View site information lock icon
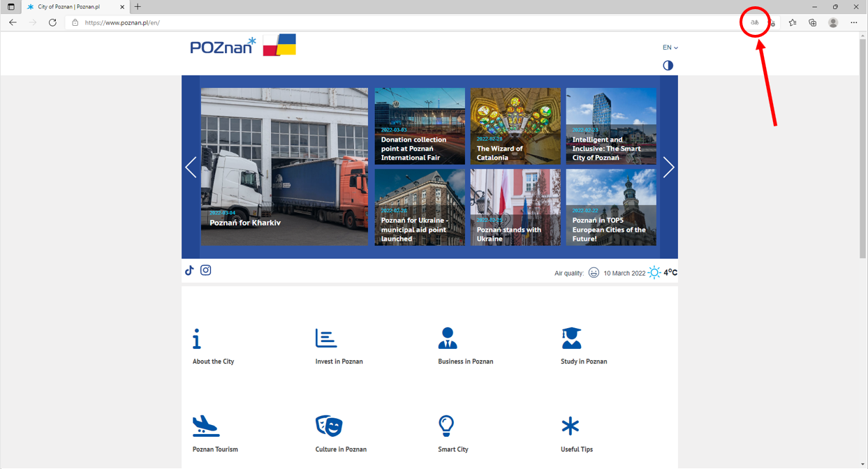 pos(75,22)
